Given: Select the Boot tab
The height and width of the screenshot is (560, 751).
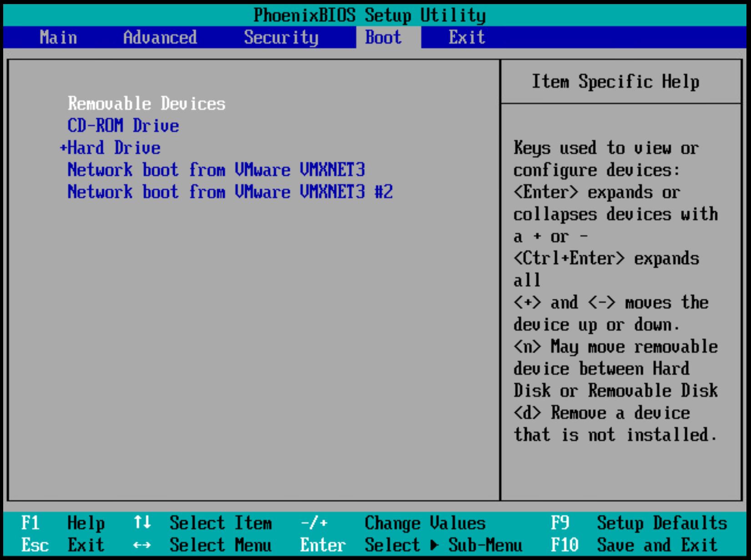Looking at the screenshot, I should tap(383, 37).
